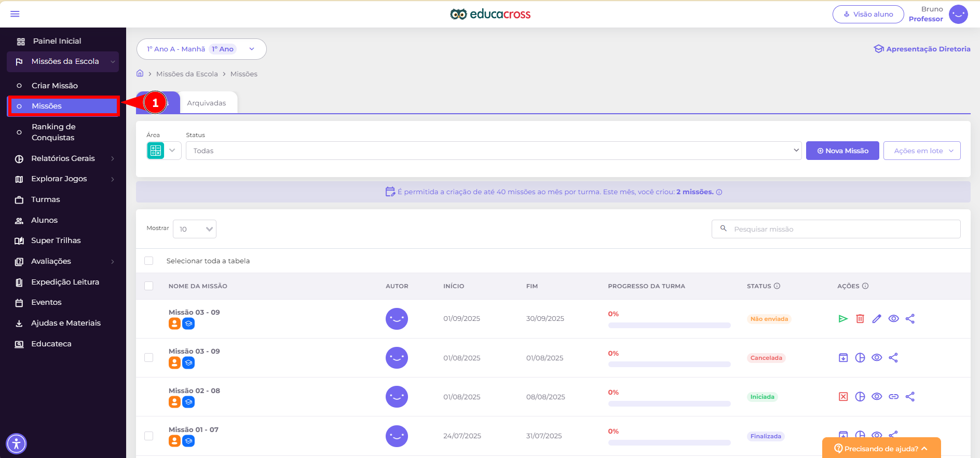Click progress bar of Missão 02 - 08
The width and height of the screenshot is (980, 458).
click(x=669, y=403)
